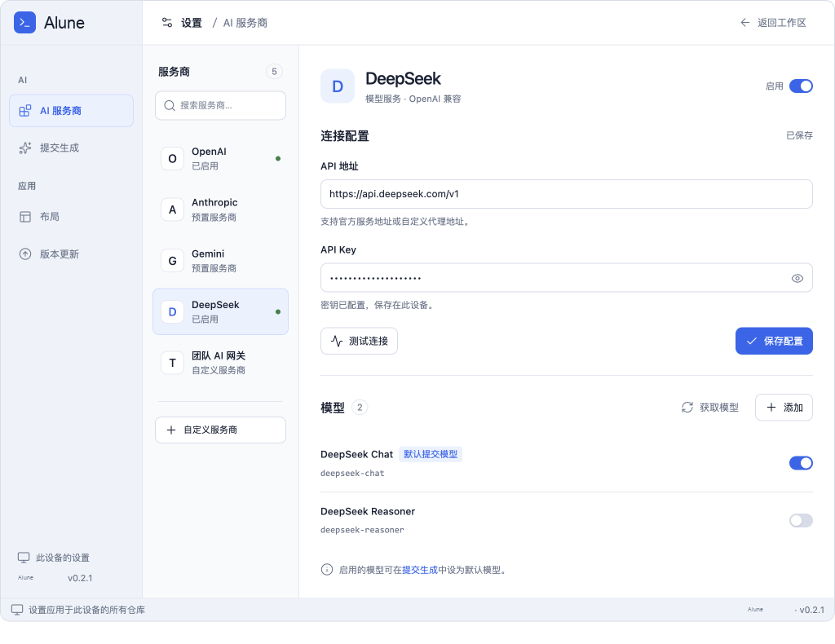
Task: Select the DeepSeek provider row
Action: pos(220,312)
